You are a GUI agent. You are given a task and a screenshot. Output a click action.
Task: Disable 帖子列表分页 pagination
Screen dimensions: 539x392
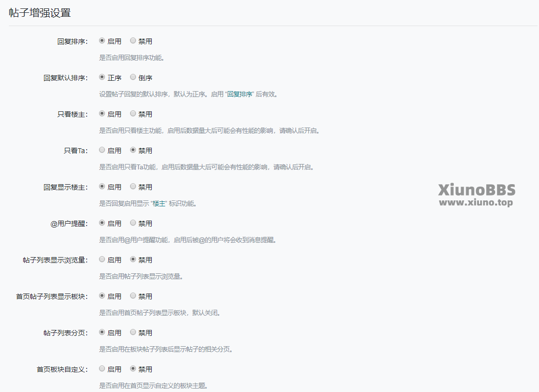coord(133,332)
